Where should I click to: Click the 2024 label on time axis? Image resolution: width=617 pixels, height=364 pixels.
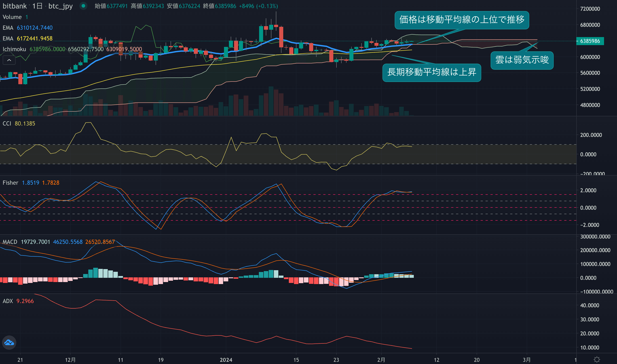click(226, 360)
